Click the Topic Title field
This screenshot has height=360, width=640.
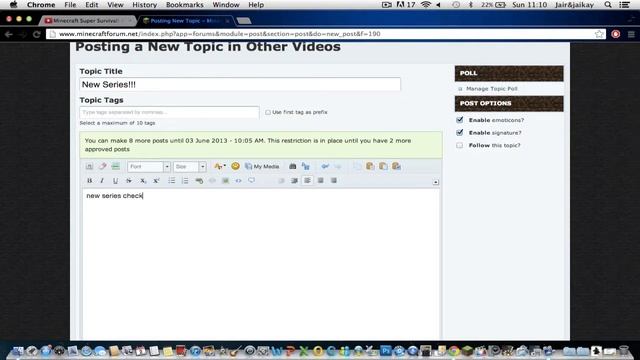coord(240,84)
